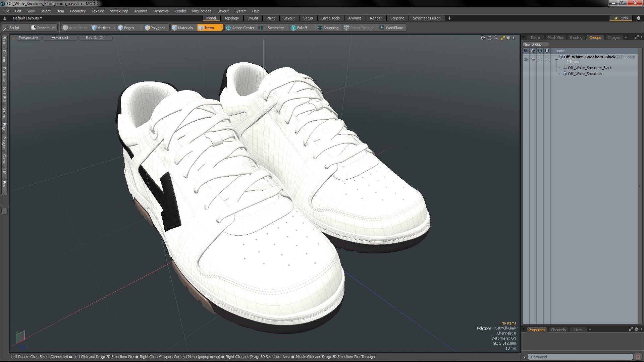Select the Off_White_Sneakers mesh item

pyautogui.click(x=584, y=74)
